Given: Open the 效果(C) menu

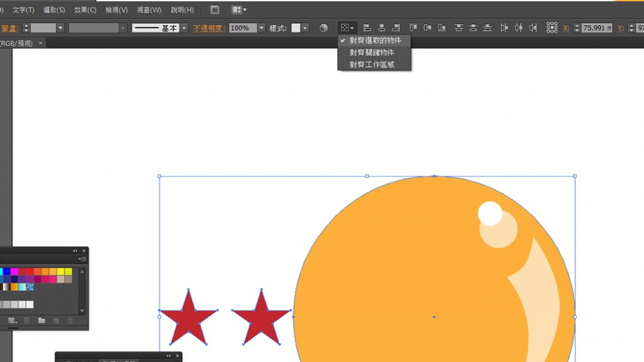Looking at the screenshot, I should [85, 9].
